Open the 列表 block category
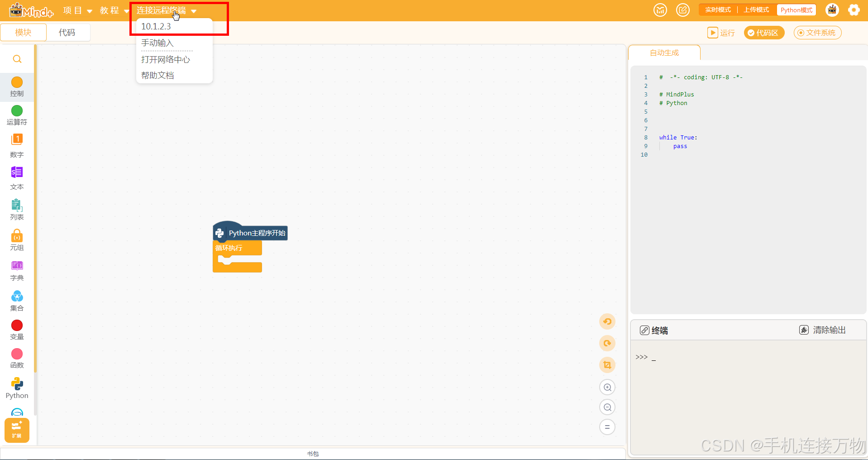 coord(17,210)
